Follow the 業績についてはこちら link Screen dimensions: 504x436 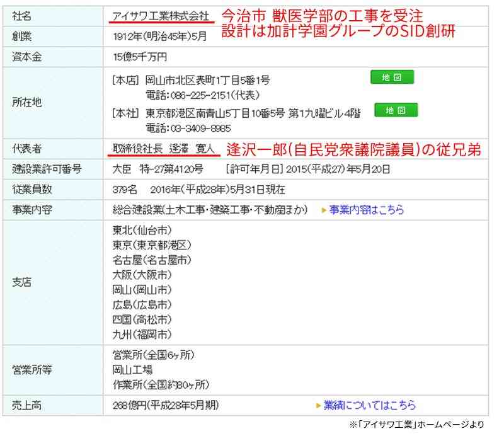pyautogui.click(x=369, y=404)
